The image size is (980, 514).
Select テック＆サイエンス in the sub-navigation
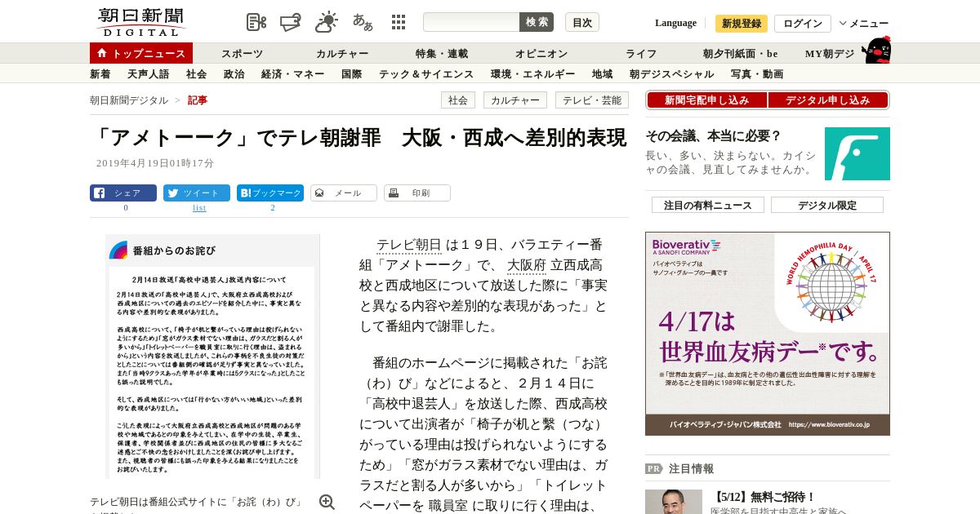tap(426, 74)
